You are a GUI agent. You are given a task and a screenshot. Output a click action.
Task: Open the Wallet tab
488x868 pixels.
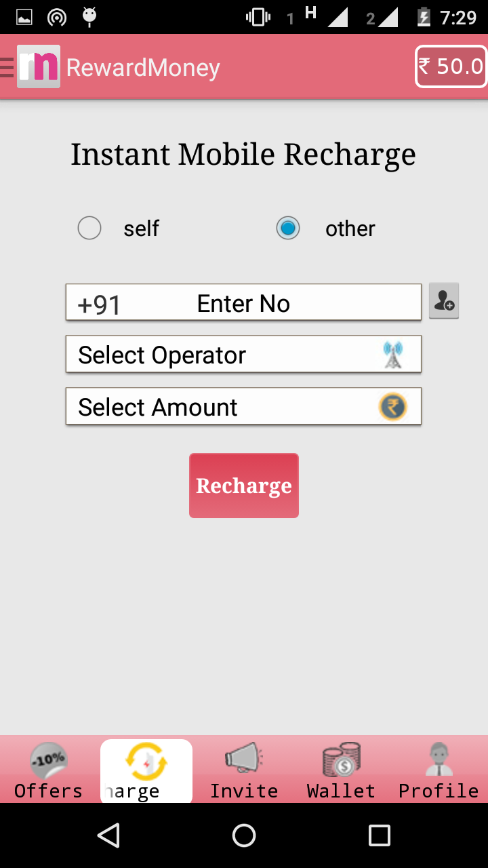(341, 770)
